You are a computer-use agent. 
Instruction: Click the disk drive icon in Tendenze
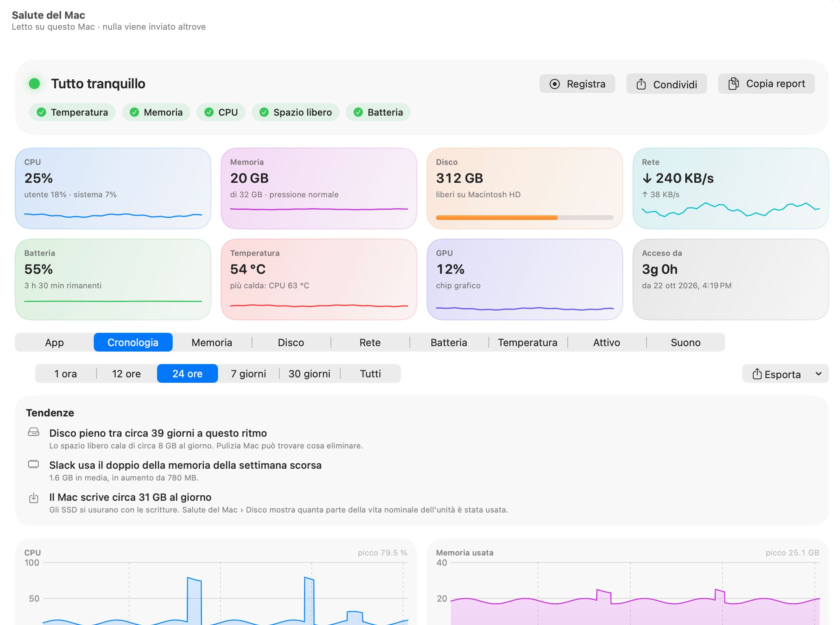tap(34, 432)
